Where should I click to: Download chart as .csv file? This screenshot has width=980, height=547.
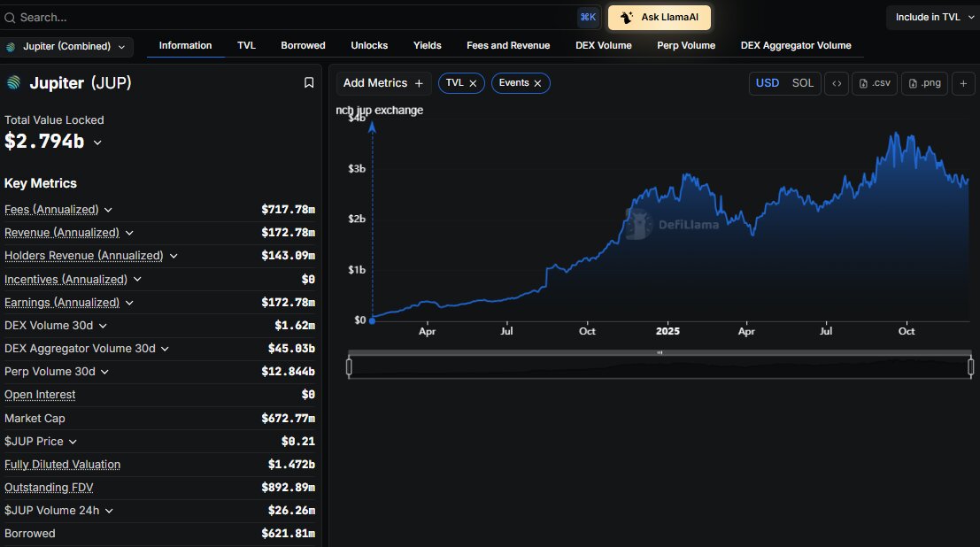(x=874, y=83)
